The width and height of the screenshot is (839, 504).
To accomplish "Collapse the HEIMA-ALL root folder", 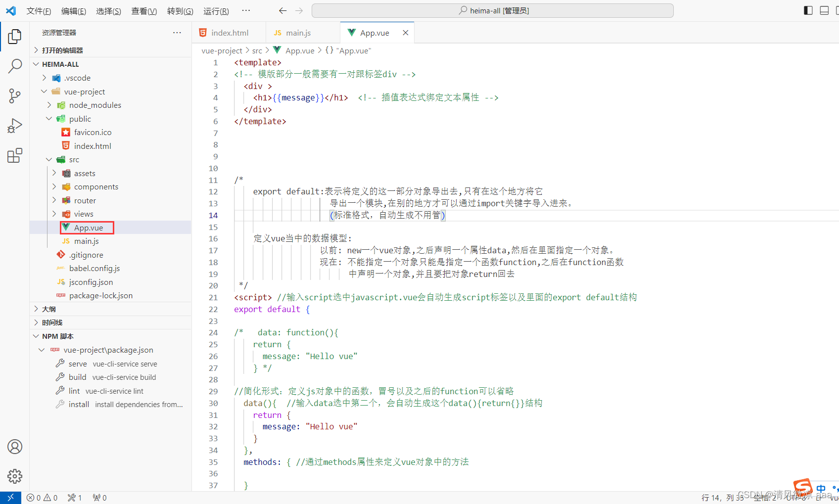I will [x=60, y=64].
